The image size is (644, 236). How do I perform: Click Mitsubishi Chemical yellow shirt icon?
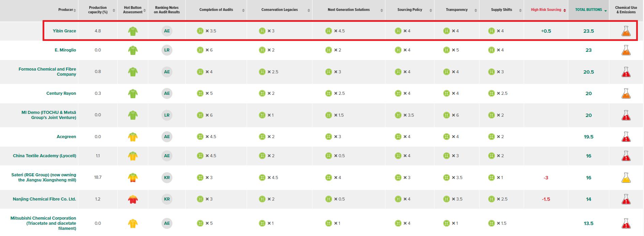tap(133, 223)
